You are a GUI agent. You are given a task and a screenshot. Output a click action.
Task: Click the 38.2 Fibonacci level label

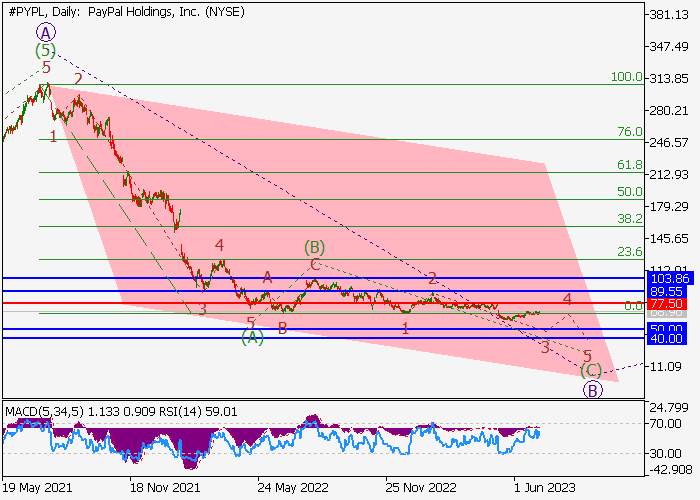point(630,218)
